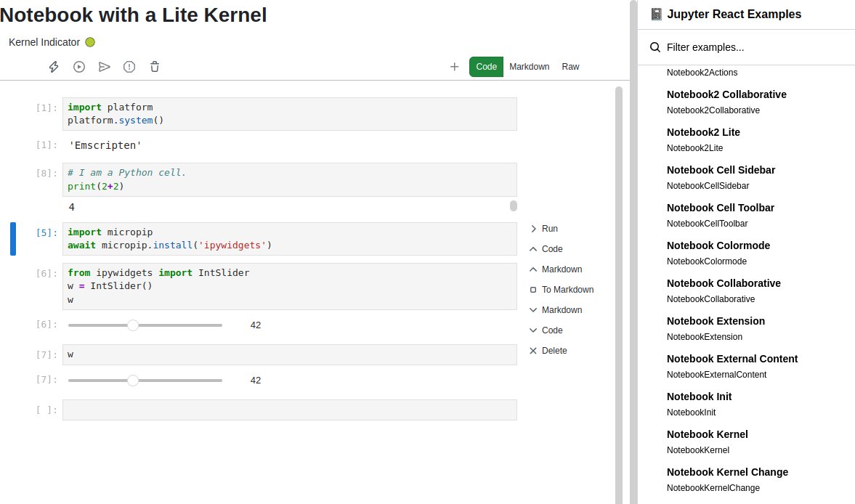This screenshot has height=504, width=855.
Task: Insert Markdown cell below via sidebar
Action: (x=556, y=310)
